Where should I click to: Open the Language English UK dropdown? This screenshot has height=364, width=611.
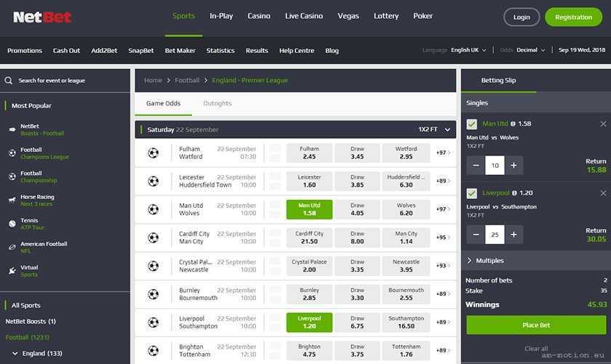pyautogui.click(x=468, y=50)
